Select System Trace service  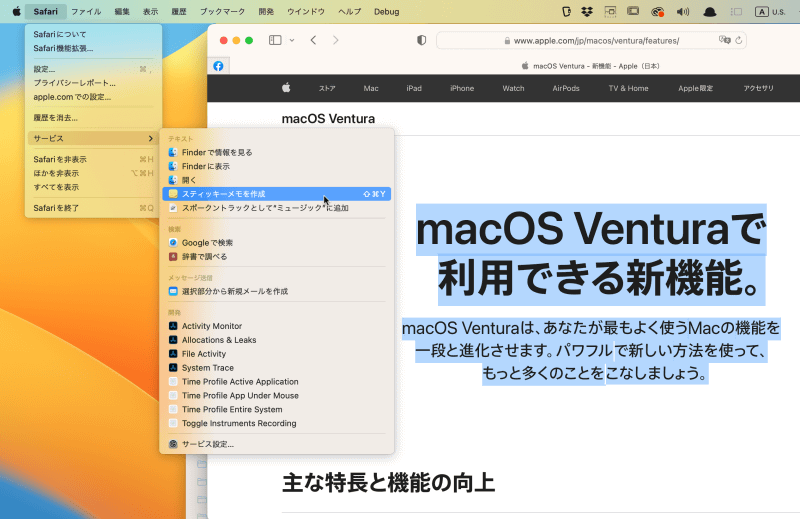point(277,367)
